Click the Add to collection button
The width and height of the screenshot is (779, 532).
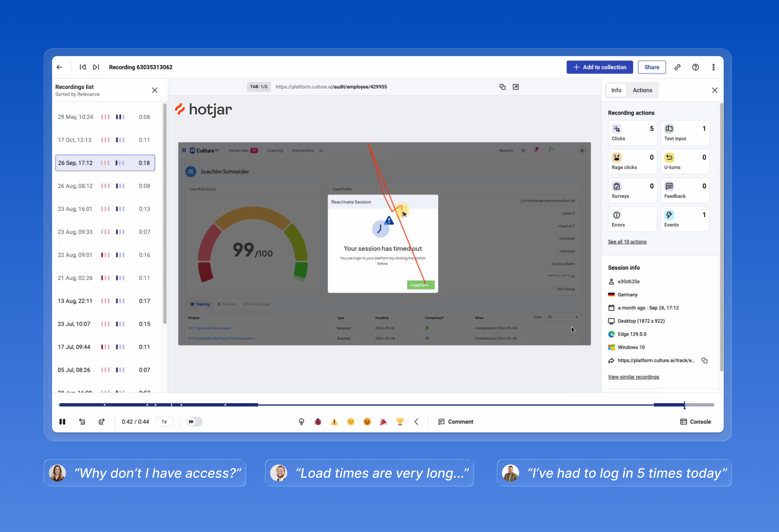pos(600,67)
